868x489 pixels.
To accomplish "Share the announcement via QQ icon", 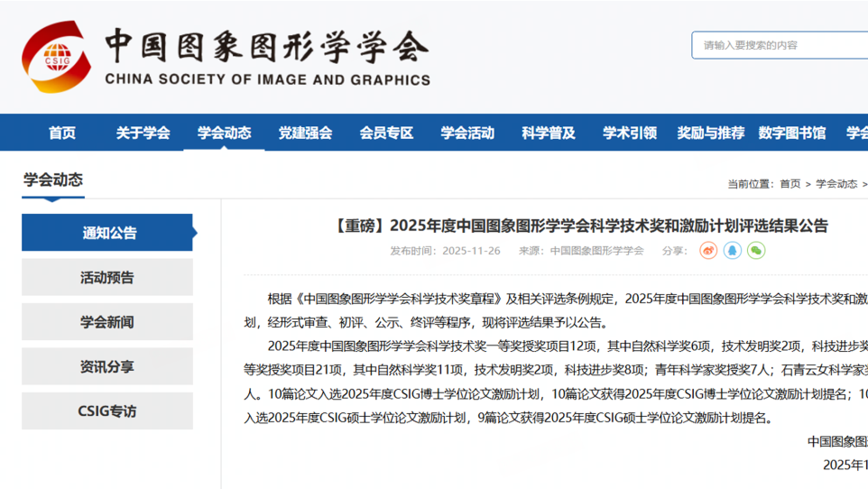I will tap(732, 251).
